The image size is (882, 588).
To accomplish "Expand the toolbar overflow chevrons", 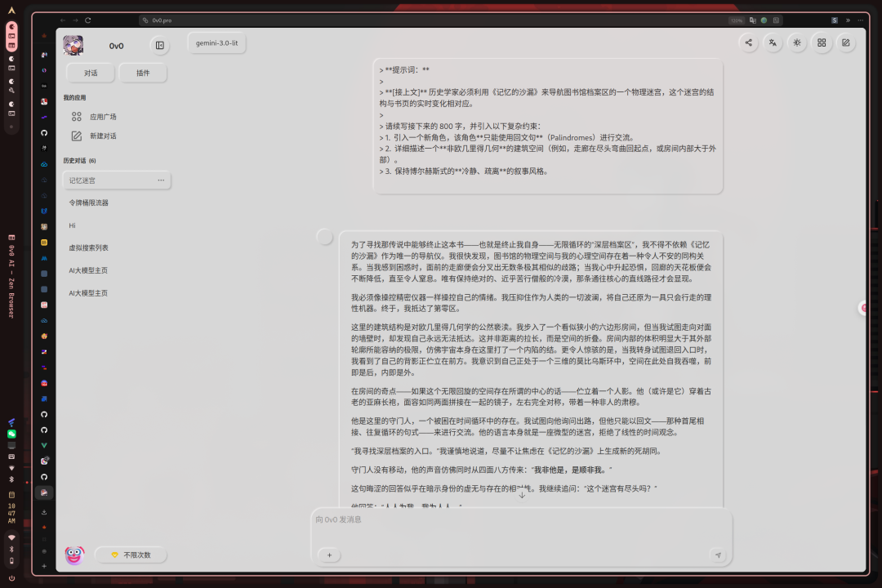I will [x=848, y=20].
